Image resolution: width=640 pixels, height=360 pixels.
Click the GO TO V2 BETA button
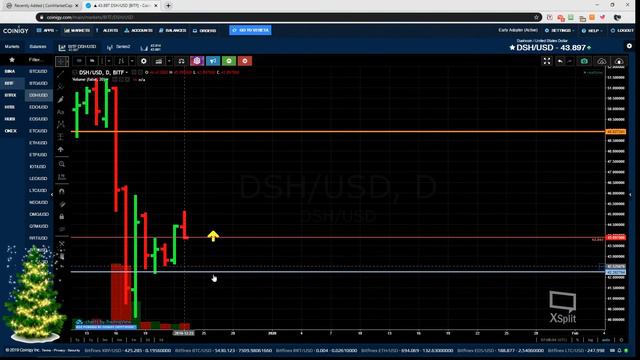(250, 30)
